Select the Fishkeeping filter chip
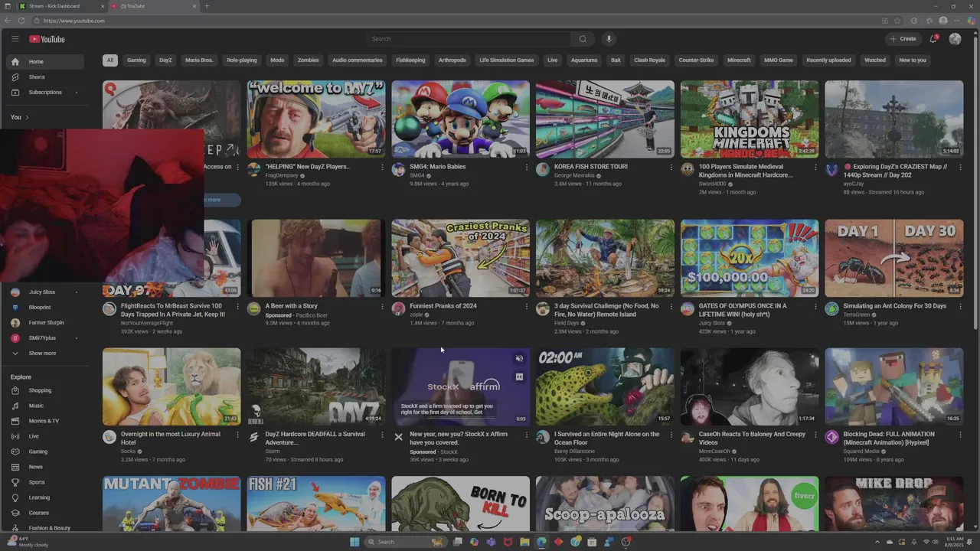 [x=410, y=60]
